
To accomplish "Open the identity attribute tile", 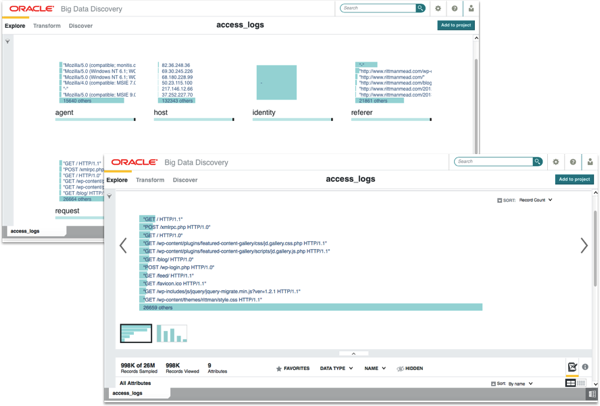I will point(293,92).
